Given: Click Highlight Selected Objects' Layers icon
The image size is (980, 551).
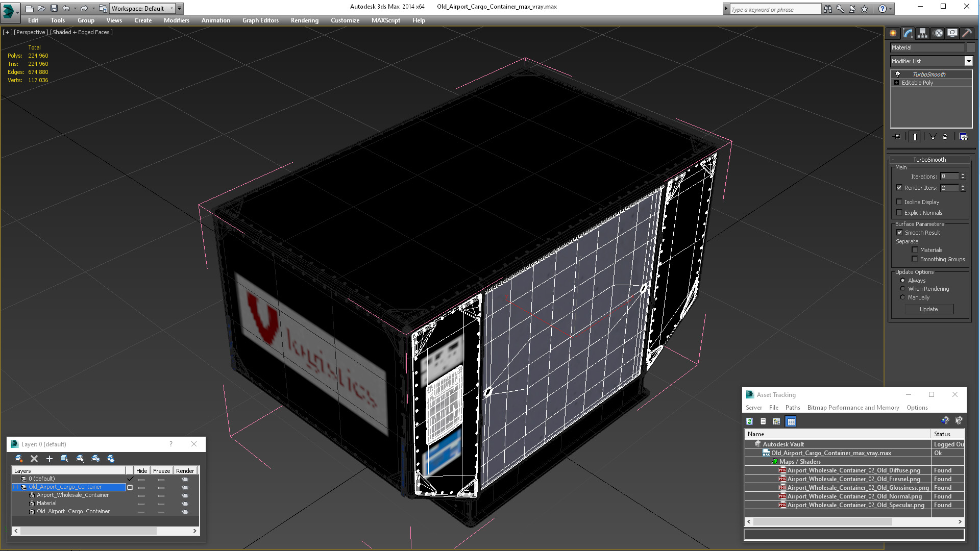Looking at the screenshot, I should click(x=80, y=459).
